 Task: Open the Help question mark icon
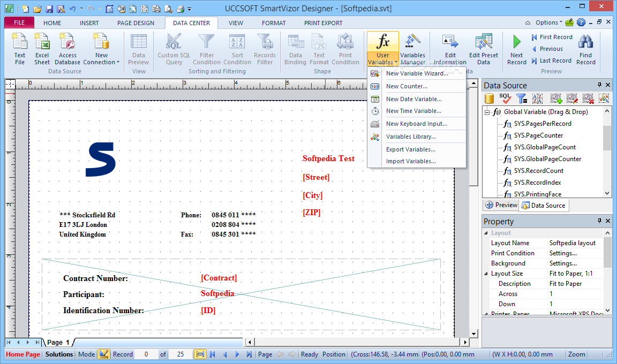(x=581, y=22)
